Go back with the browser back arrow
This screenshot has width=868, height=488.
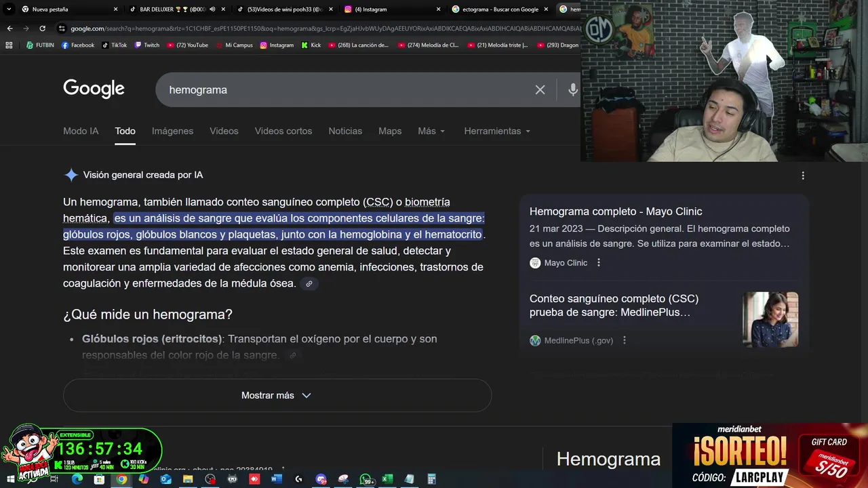[9, 28]
